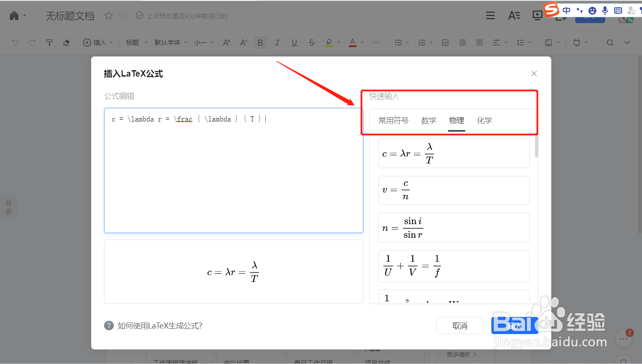Insert the v = c/n formula
Viewport: 642px width, 364px height.
click(x=454, y=190)
